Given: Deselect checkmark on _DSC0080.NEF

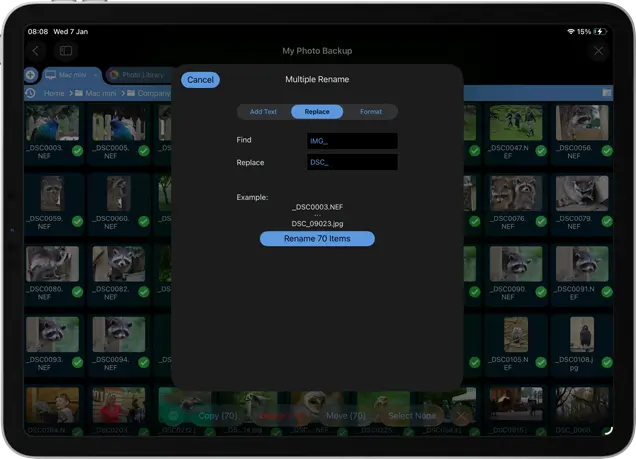Looking at the screenshot, I should [x=77, y=292].
